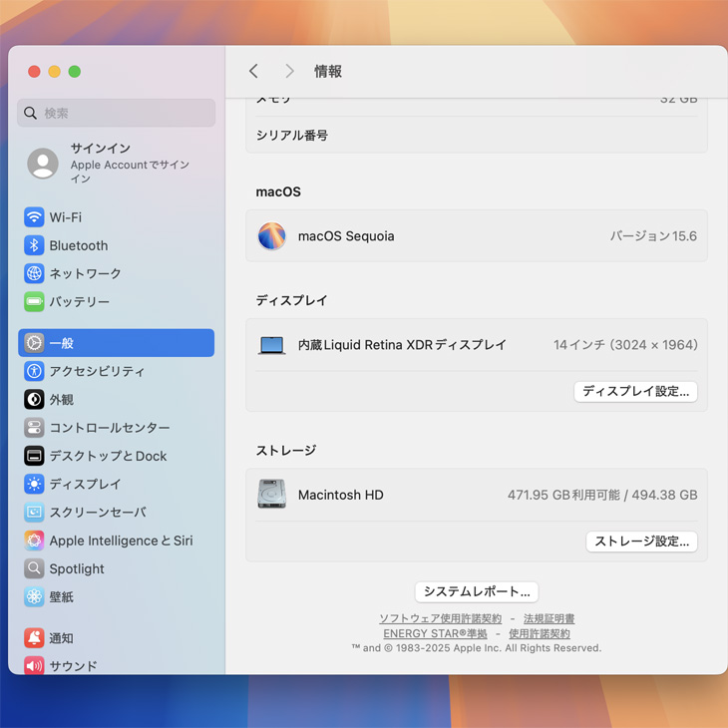Open the サウンド speaker icon
The image size is (728, 728).
click(34, 666)
